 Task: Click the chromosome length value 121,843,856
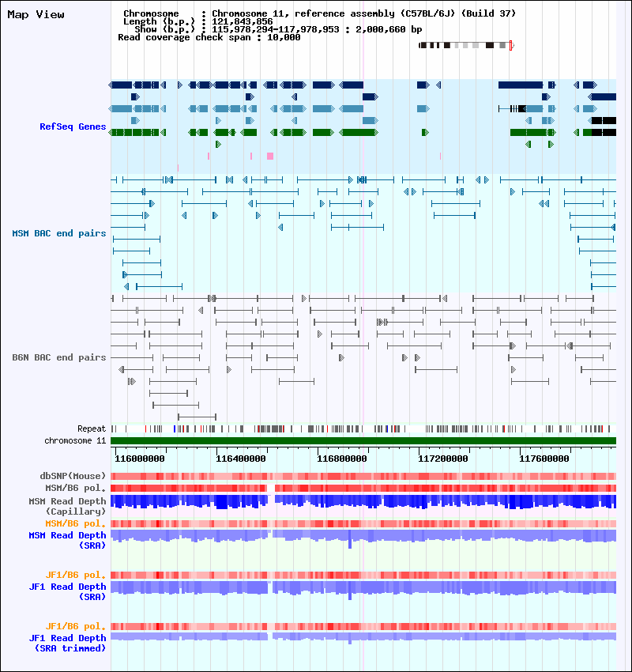click(242, 21)
